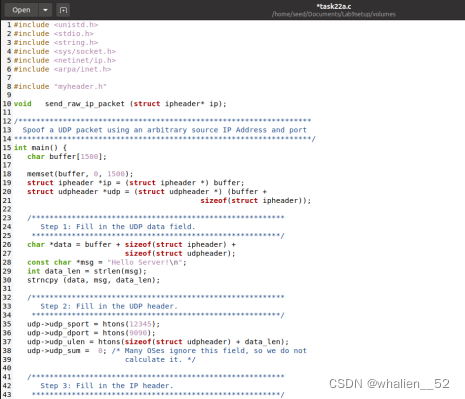The width and height of the screenshot is (465, 399).
Task: Place cursor in '#include <stdio.h>' line
Action: point(54,34)
